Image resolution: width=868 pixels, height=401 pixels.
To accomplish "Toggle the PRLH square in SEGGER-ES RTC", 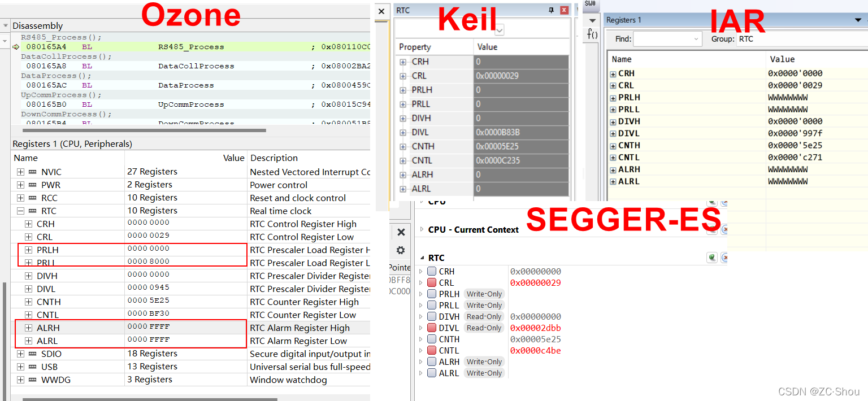I will coord(432,294).
